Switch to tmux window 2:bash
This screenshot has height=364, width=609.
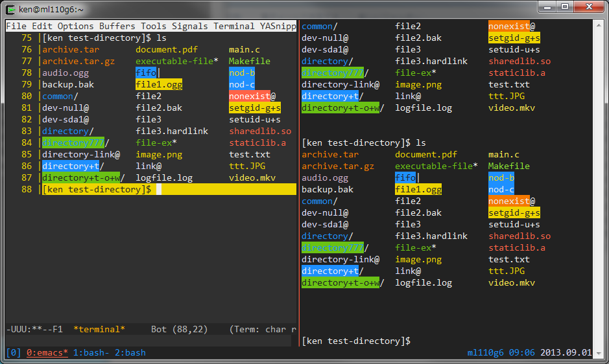click(130, 353)
